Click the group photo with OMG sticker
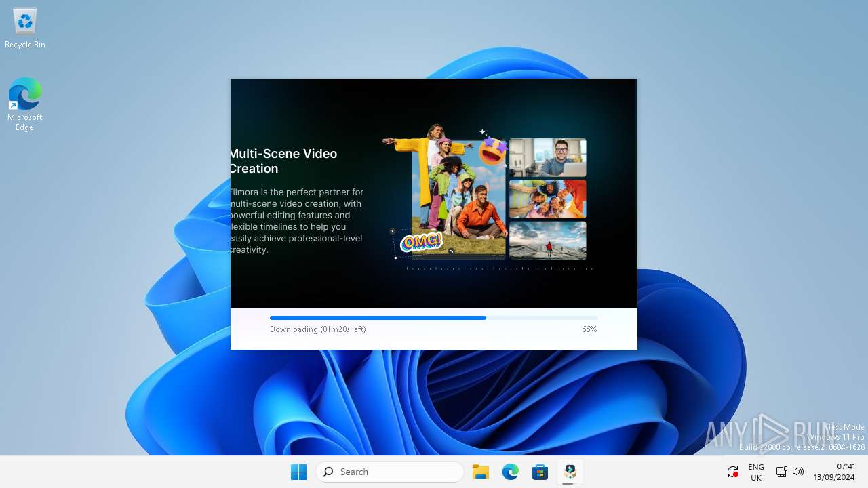This screenshot has width=868, height=488. click(459, 199)
